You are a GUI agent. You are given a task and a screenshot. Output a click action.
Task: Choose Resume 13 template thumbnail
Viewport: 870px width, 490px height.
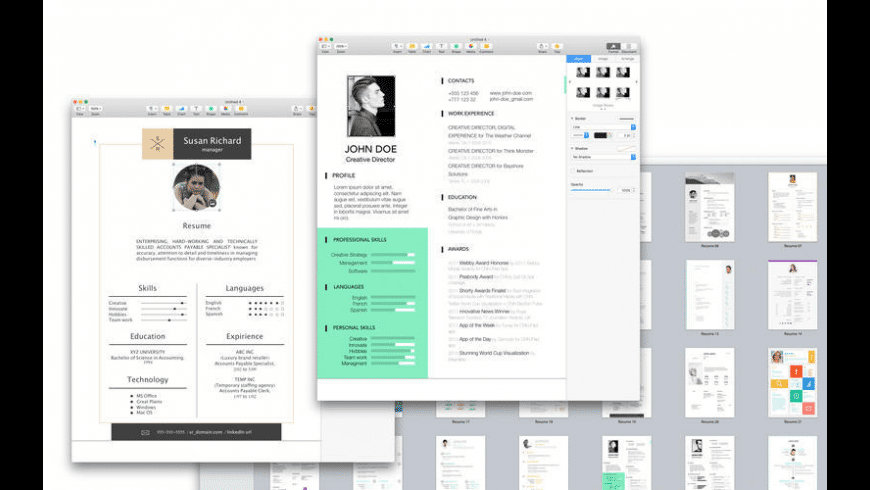pyautogui.click(x=710, y=295)
